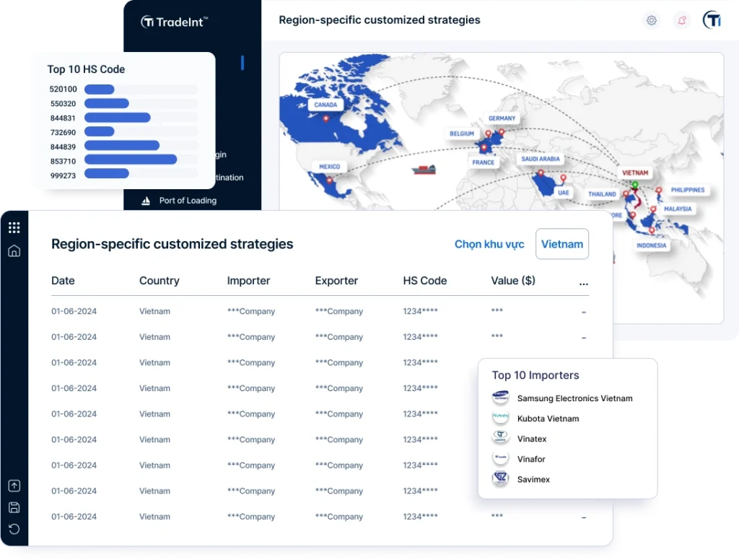Open the settings gear icon in header

[652, 20]
